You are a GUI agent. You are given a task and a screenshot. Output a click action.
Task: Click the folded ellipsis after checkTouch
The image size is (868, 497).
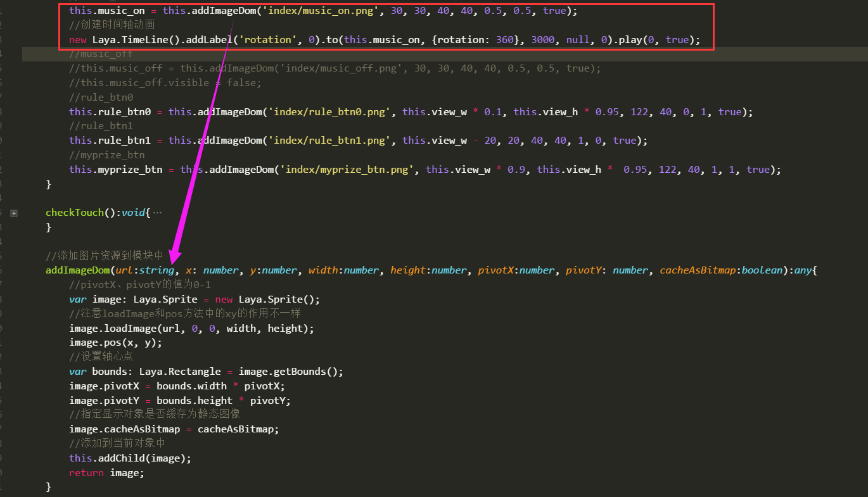[157, 213]
